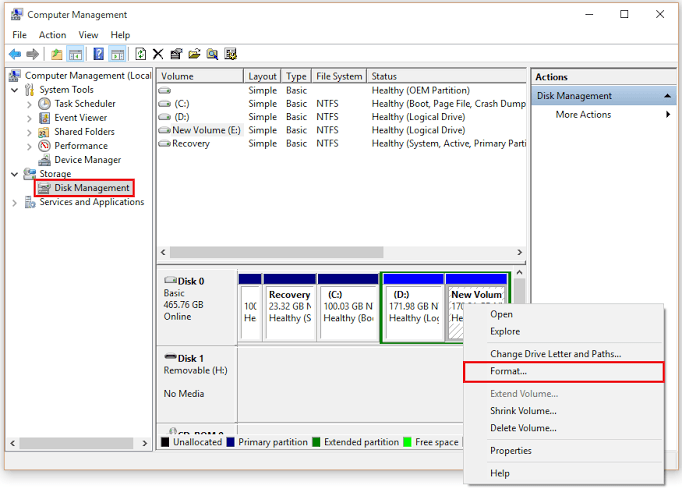Click the Device Manager icon
682x503 pixels.
pyautogui.click(x=44, y=160)
